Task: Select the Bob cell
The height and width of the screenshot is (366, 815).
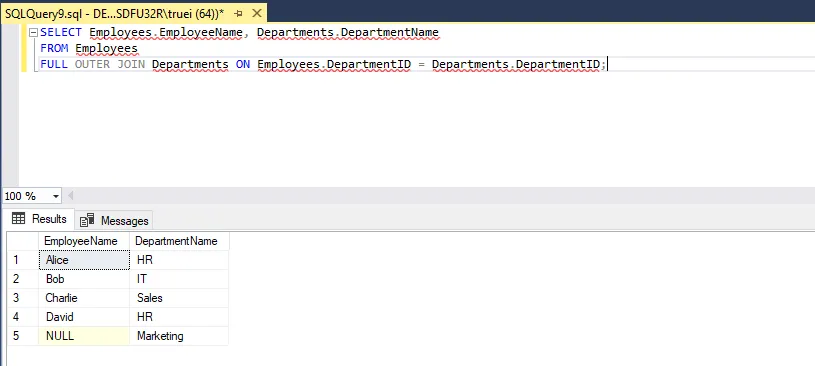Action: point(84,279)
